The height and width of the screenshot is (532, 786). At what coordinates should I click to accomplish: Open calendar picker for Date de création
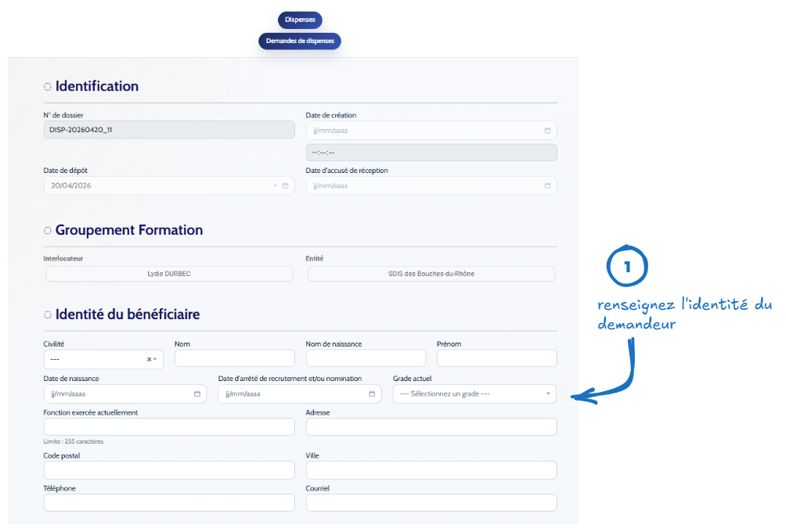547,131
